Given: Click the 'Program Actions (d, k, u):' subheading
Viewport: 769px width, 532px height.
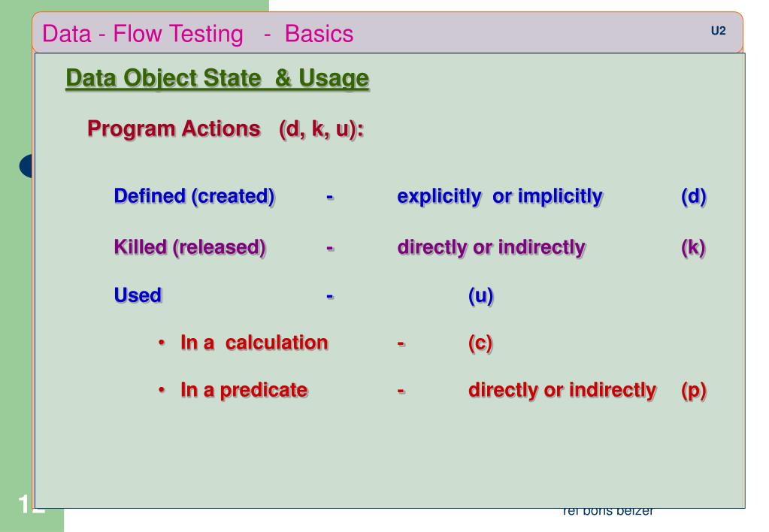Looking at the screenshot, I should click(x=226, y=128).
